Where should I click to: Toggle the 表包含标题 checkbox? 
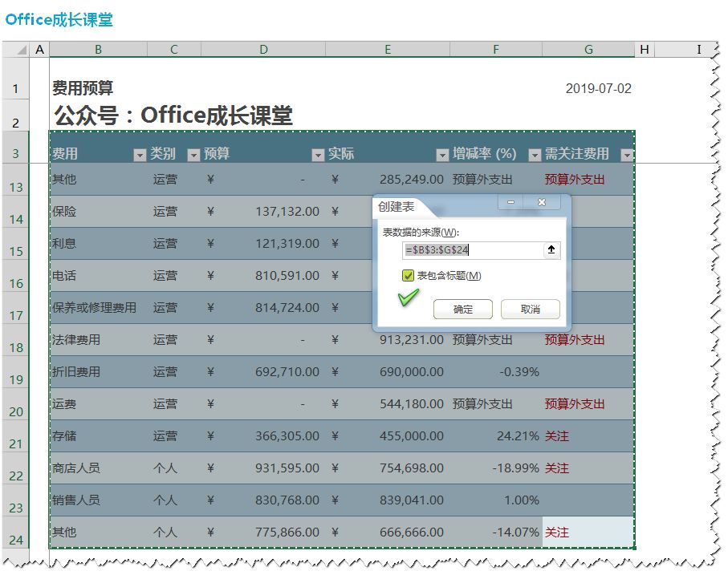click(x=408, y=276)
